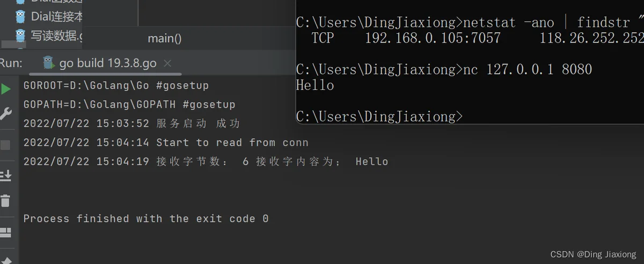Click the 'nc 127.0.0.1 8080' command line
The height and width of the screenshot is (264, 644).
(x=444, y=69)
